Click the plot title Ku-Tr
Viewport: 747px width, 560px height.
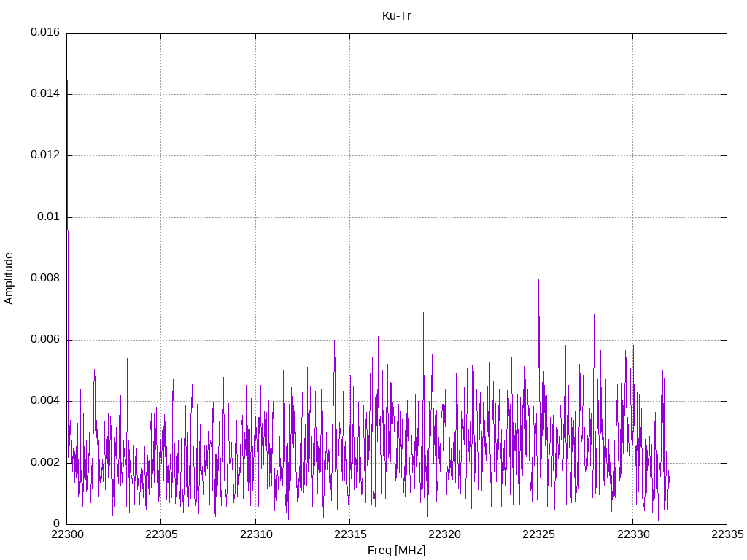pyautogui.click(x=396, y=15)
